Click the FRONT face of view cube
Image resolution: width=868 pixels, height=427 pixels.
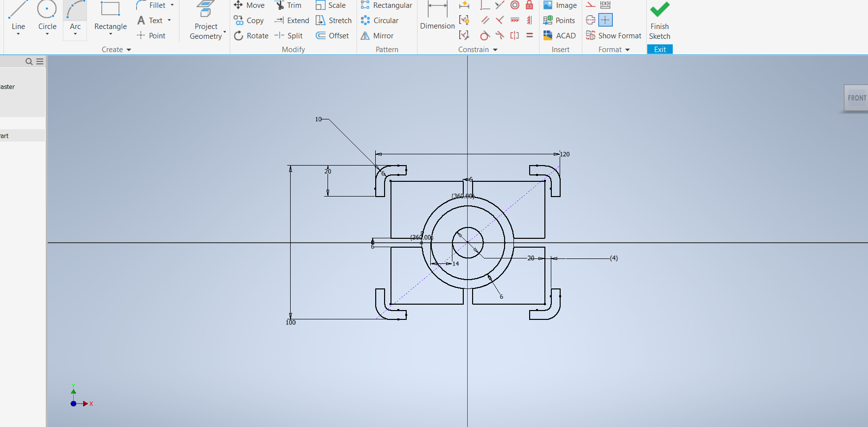click(856, 98)
